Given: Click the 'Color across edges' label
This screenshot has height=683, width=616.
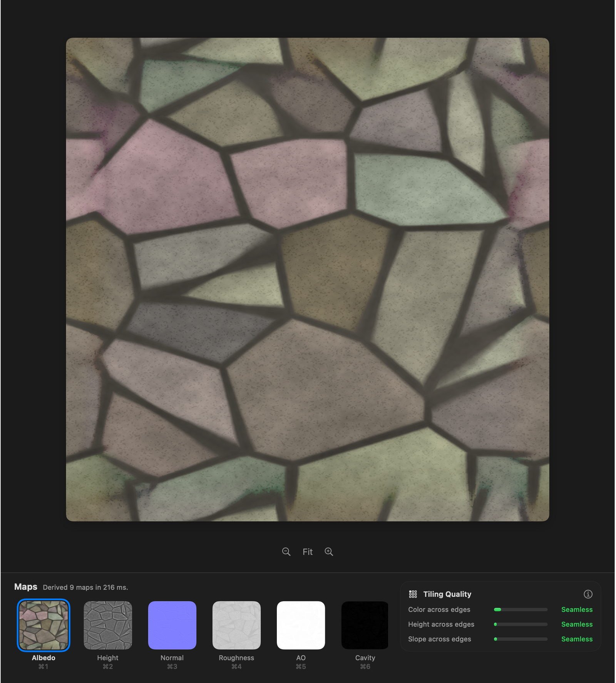Looking at the screenshot, I should (x=439, y=609).
